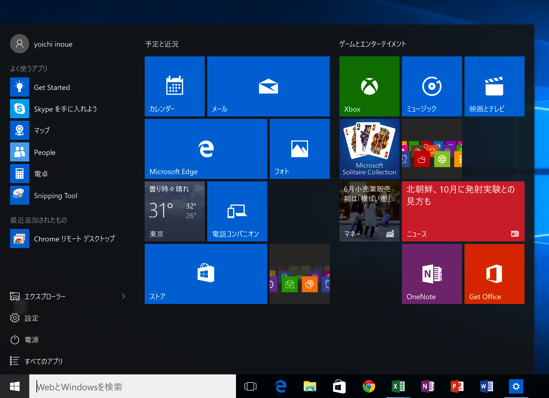
Task: Open the app collage tile beside ストア
Action: tap(300, 274)
